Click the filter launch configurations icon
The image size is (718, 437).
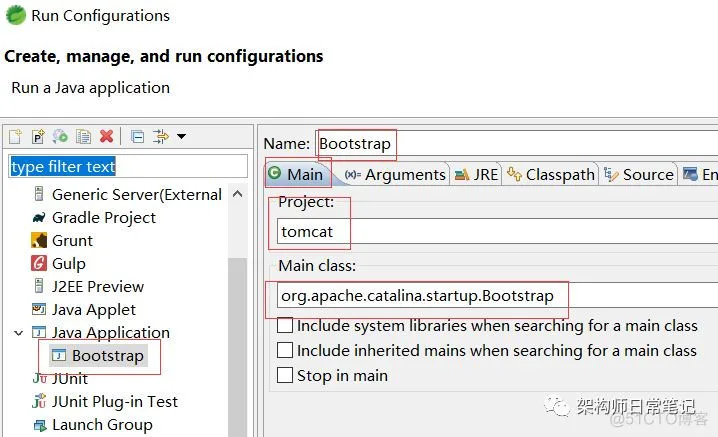click(160, 136)
